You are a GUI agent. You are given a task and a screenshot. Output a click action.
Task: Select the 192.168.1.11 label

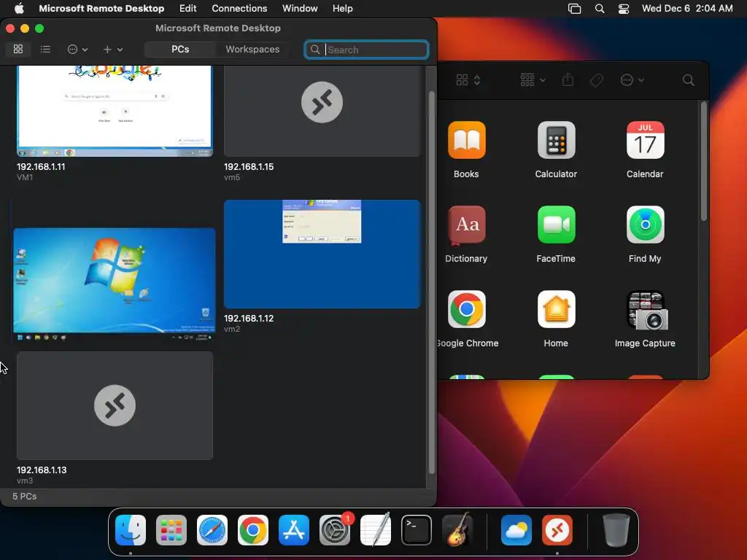click(x=41, y=167)
